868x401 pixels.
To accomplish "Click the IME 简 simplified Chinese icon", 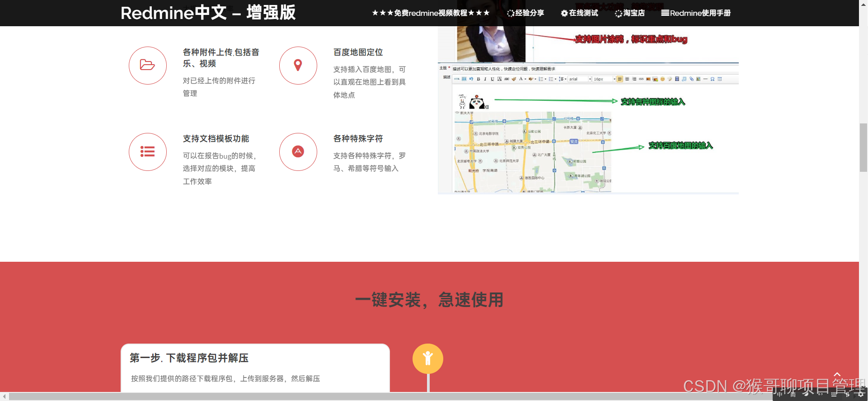I will (793, 394).
